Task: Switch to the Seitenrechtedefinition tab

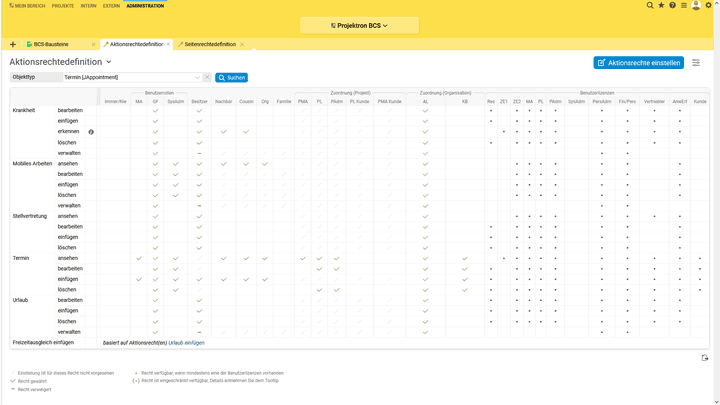Action: pyautogui.click(x=210, y=45)
